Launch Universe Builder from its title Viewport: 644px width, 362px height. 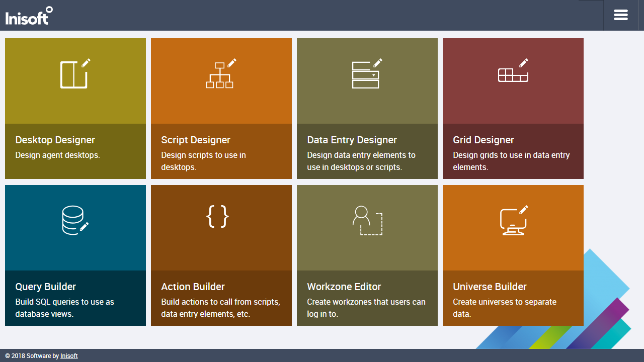490,287
